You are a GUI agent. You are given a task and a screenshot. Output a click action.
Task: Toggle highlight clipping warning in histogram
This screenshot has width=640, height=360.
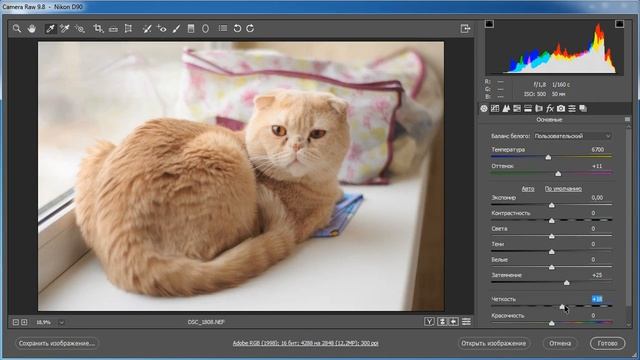point(619,24)
